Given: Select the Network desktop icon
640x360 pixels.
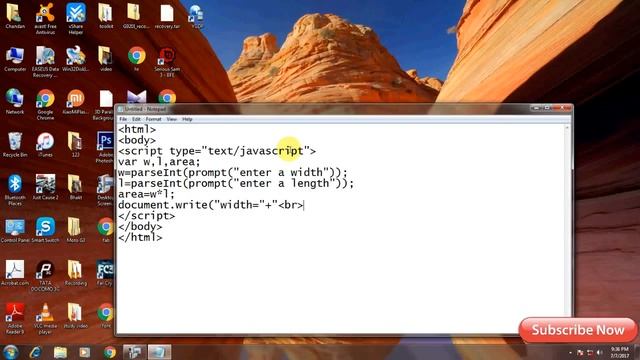Looking at the screenshot, I should (15, 102).
